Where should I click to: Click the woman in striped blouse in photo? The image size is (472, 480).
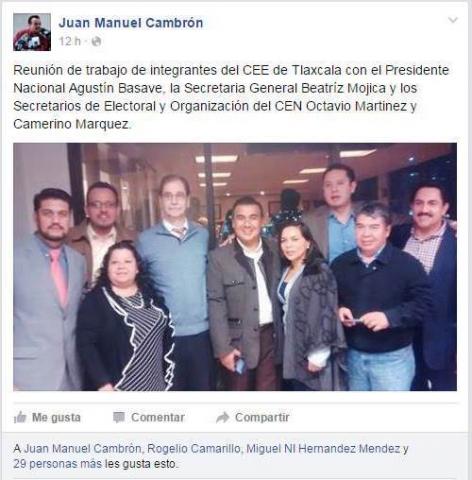pos(127,317)
